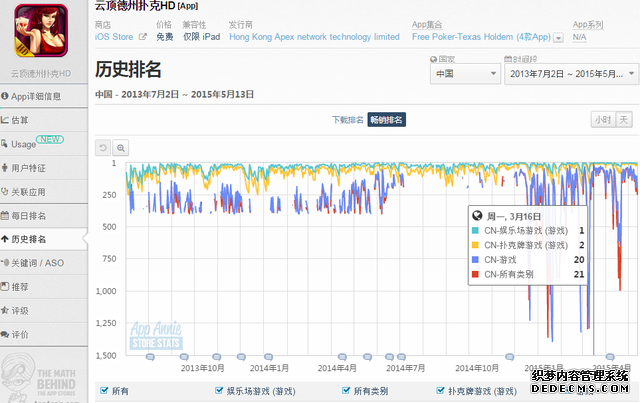Screen dimensions: 640x403
Task: Open the App详细信息 sidebar item
Action: pos(44,96)
